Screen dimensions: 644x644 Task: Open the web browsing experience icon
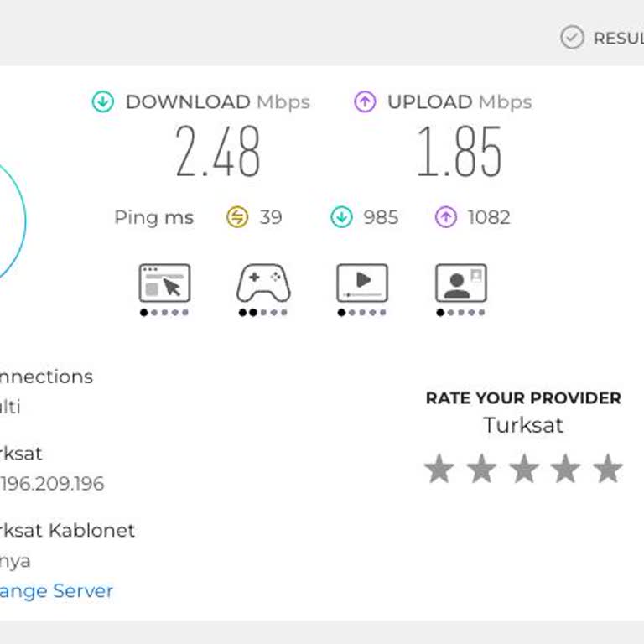tap(164, 283)
